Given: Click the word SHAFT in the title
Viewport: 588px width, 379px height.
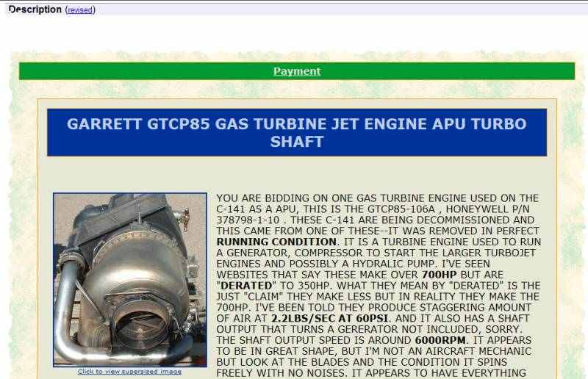Looking at the screenshot, I should (x=297, y=142).
